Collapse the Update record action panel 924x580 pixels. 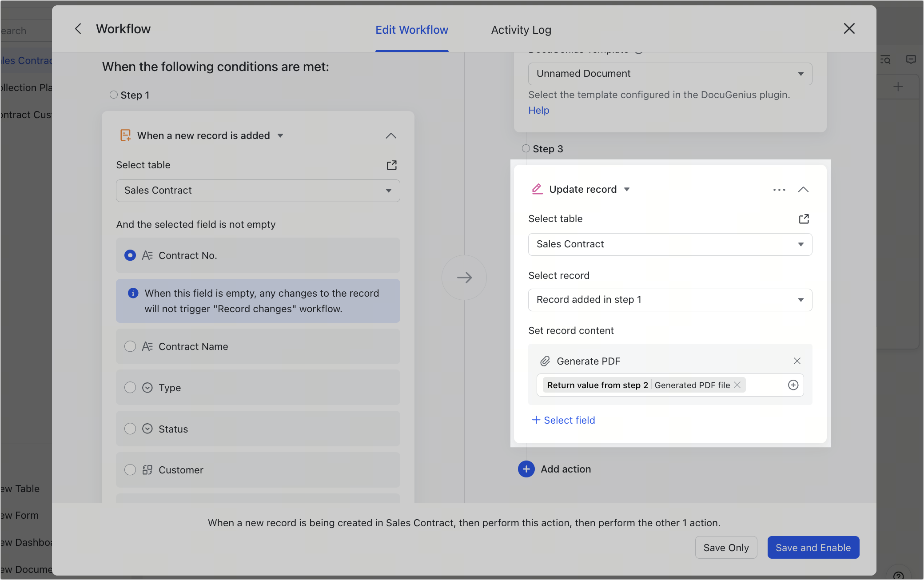coord(804,189)
